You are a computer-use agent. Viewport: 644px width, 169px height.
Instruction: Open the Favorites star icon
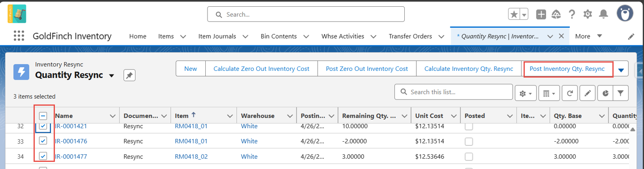(514, 14)
